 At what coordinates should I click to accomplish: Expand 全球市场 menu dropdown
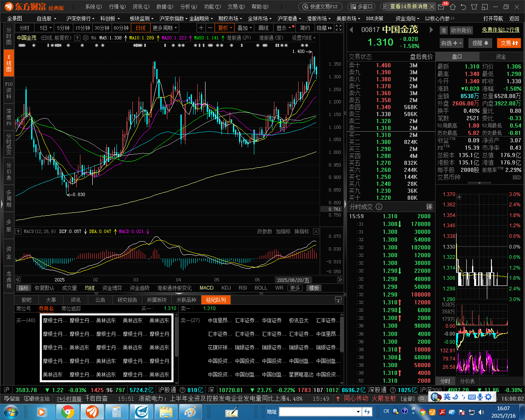tap(259, 18)
